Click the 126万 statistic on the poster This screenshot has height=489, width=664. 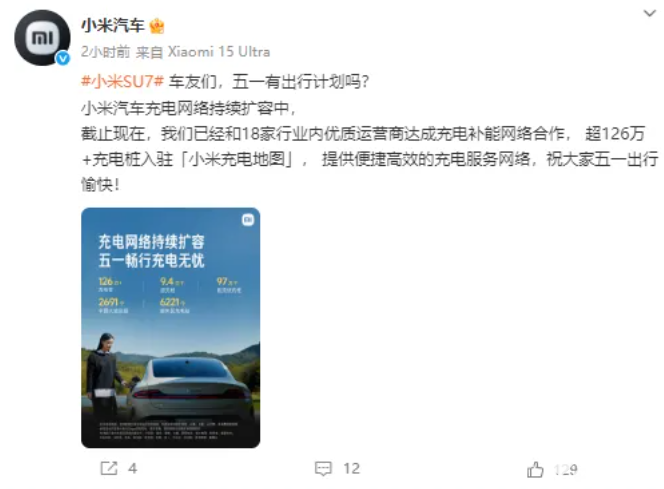pyautogui.click(x=110, y=282)
